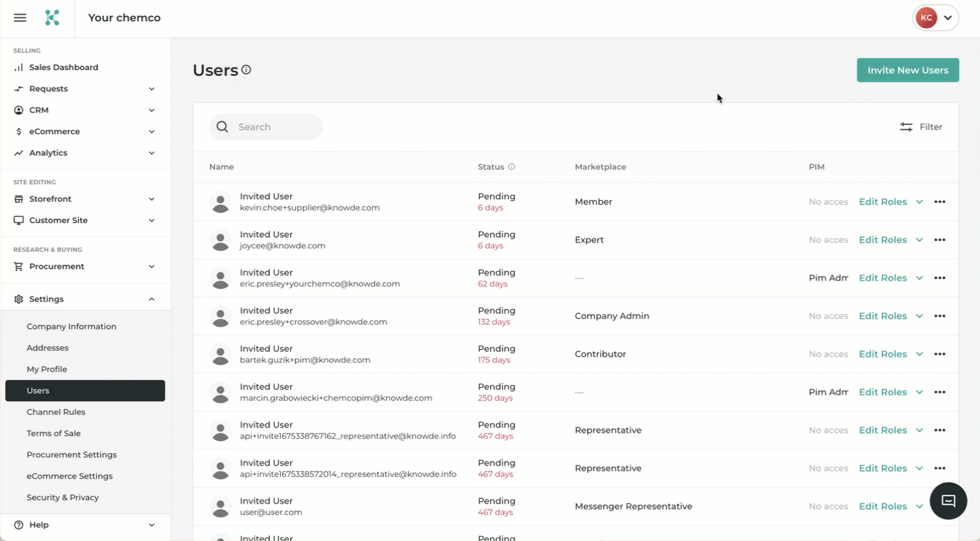Open more options for eric.presley+crossover row
Screen dimensions: 980x541
point(940,316)
